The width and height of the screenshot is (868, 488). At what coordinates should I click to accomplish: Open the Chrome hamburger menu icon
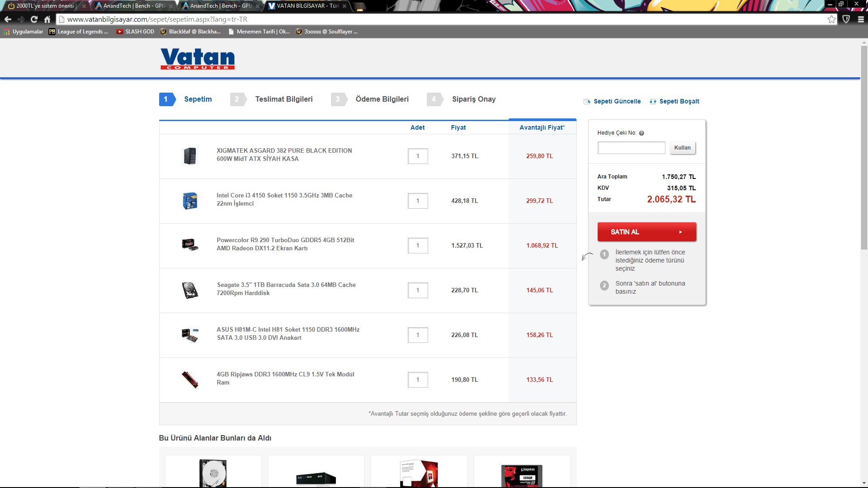(861, 19)
